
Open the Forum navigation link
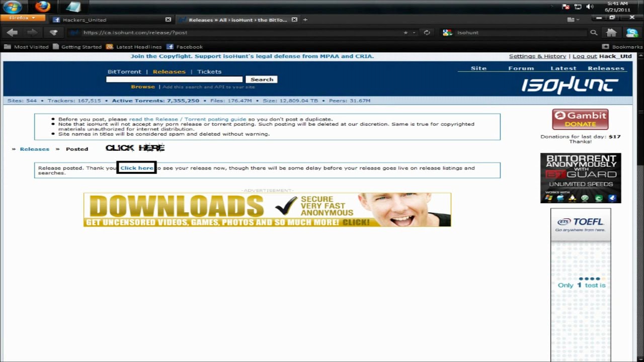(521, 68)
